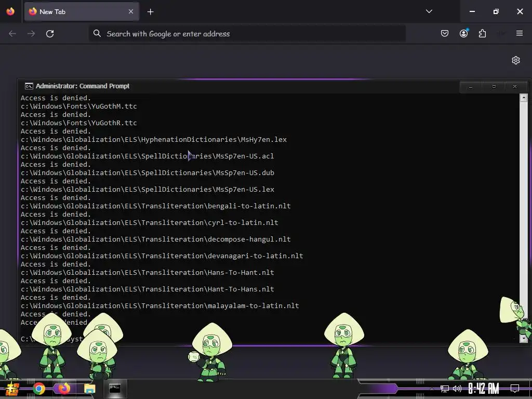Click the Firefox View icon at top-left

10,11
